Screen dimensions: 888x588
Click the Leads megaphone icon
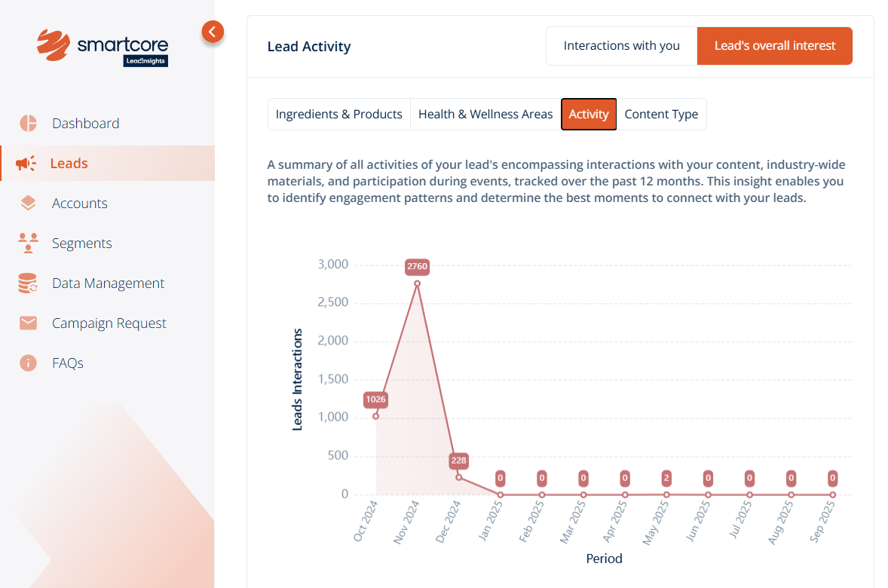pos(26,164)
